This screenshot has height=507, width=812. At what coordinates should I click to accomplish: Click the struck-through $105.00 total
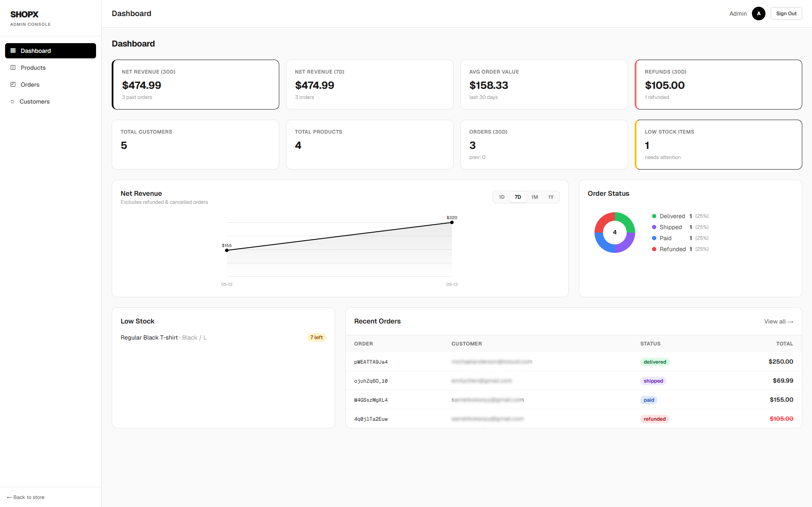[781, 419]
